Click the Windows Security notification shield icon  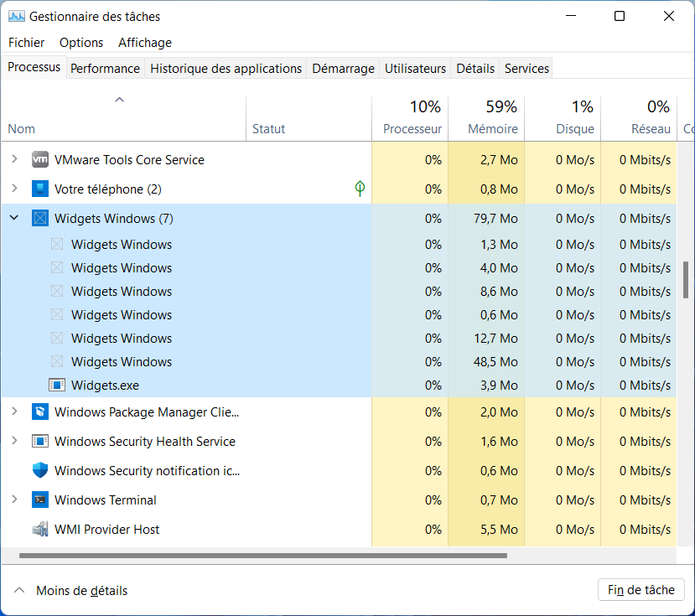[40, 470]
